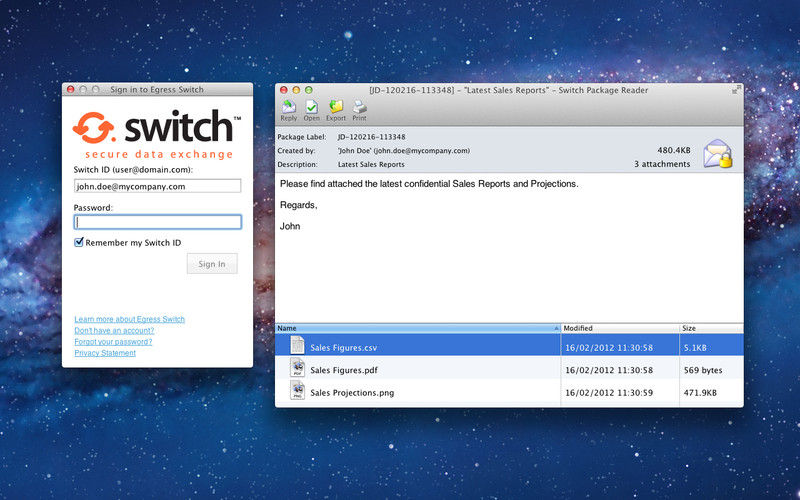Click the package label JD-120216-113348 value
800x500 pixels.
point(371,137)
